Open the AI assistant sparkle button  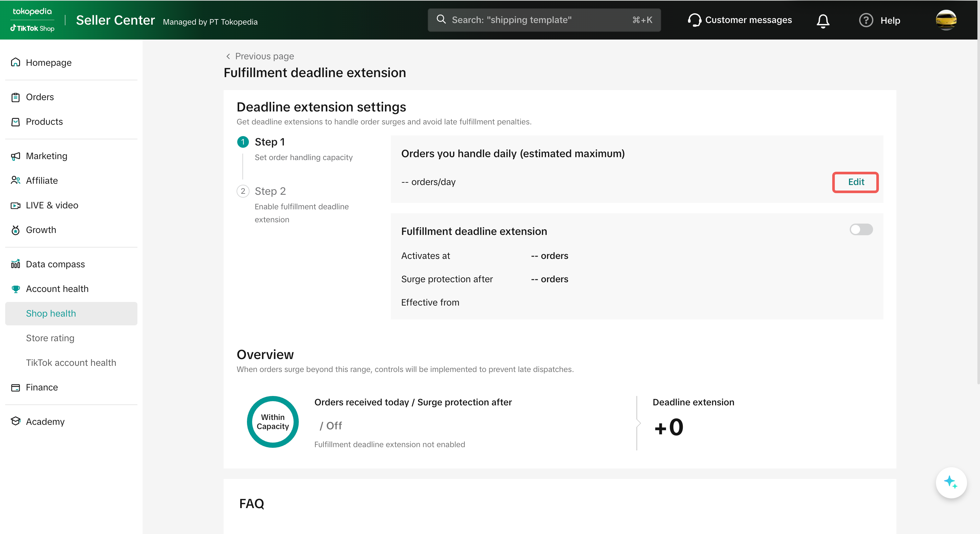coord(951,482)
